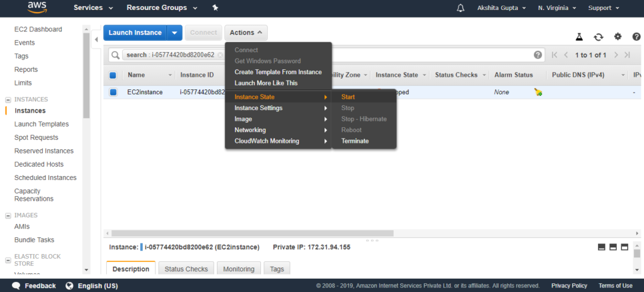Collapse the navigation pane arrow
Viewport: 644px width, 292px height.
click(x=96, y=40)
